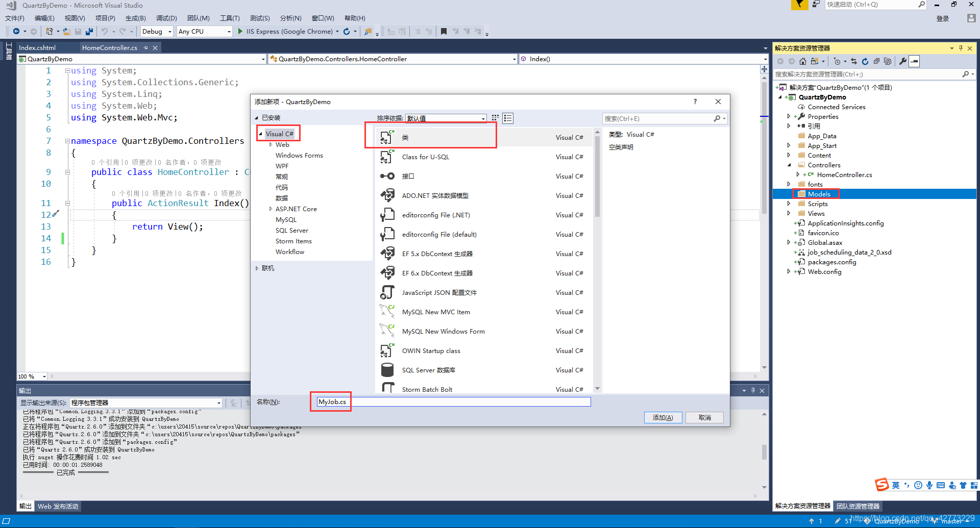Click the browser refresh toolbar icon

(x=347, y=32)
